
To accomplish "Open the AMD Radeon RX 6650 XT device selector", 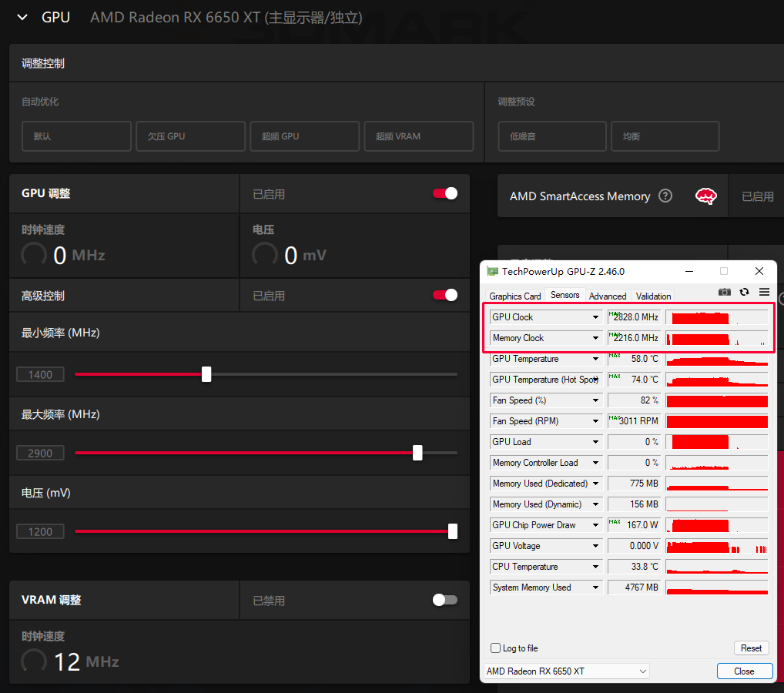I will [x=567, y=671].
